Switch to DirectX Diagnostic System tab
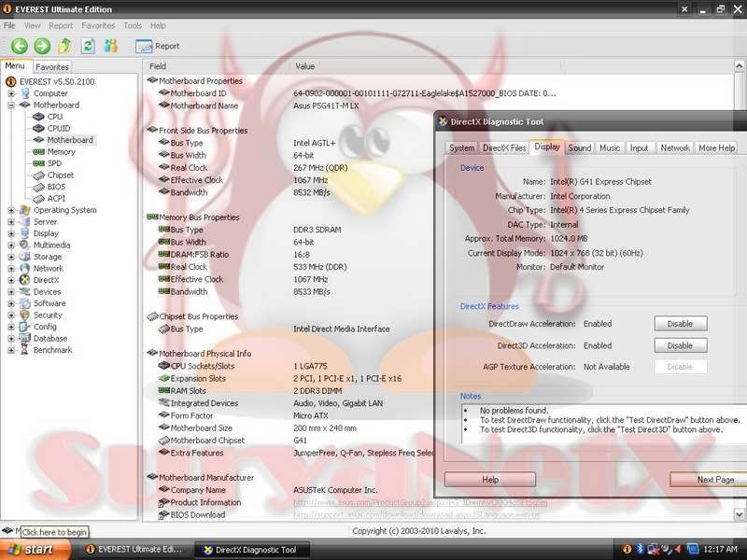The image size is (747, 560). 461,148
